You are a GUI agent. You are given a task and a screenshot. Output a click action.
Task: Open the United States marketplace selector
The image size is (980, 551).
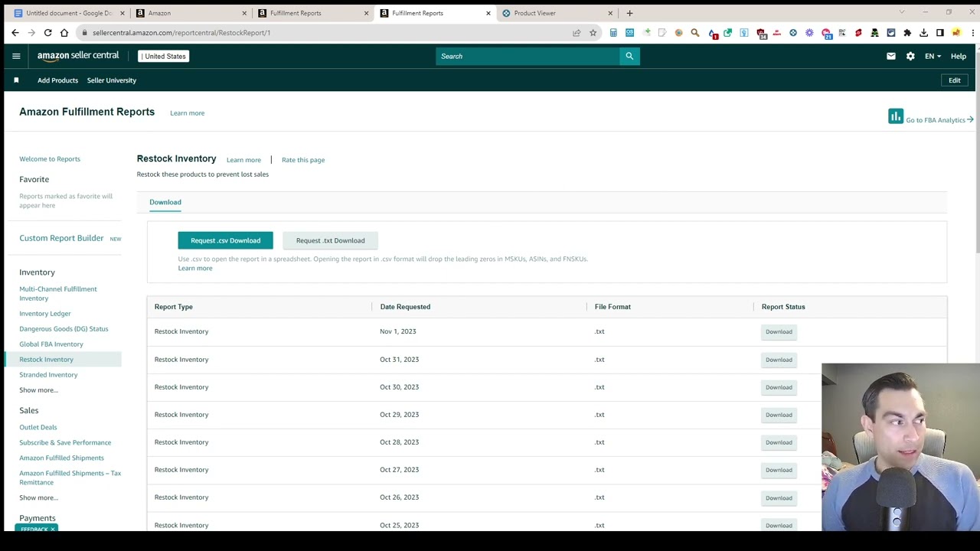point(163,56)
